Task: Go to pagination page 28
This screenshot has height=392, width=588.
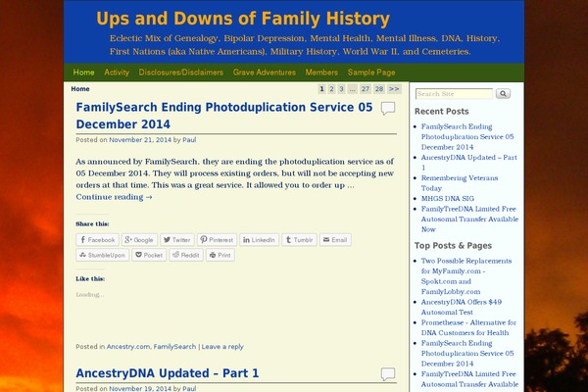Action: [x=379, y=89]
